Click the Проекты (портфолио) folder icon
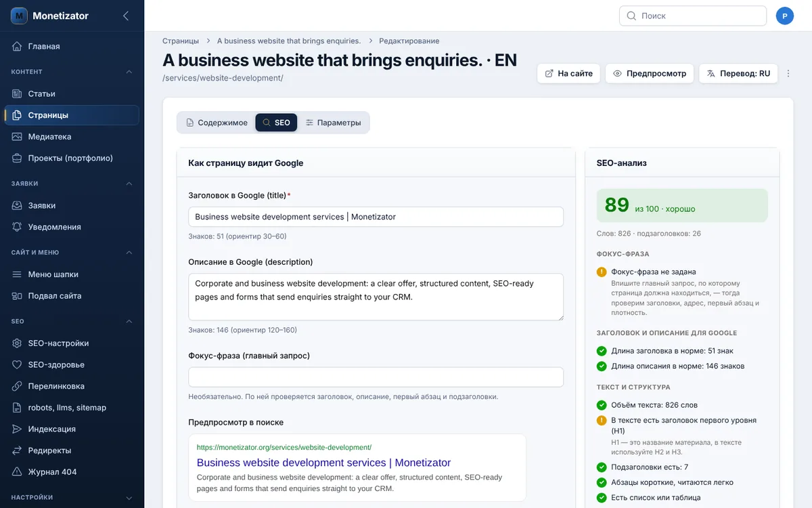The image size is (812, 508). (x=17, y=158)
